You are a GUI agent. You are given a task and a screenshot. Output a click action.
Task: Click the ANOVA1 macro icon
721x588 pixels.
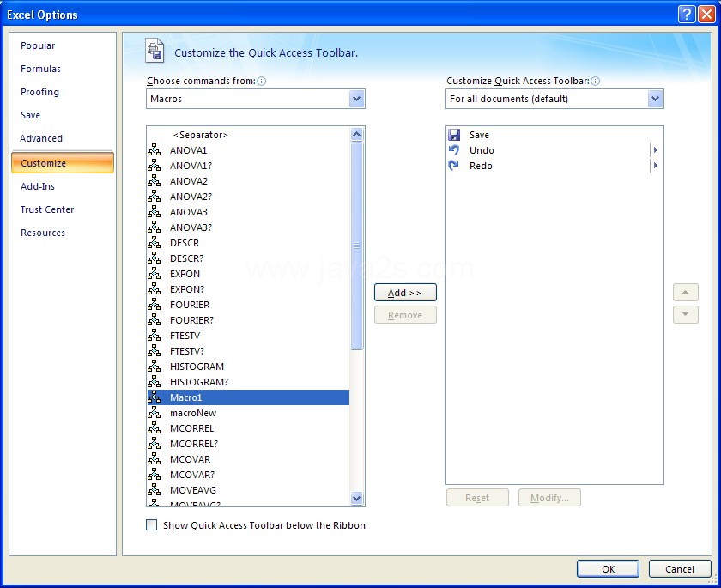click(x=154, y=150)
